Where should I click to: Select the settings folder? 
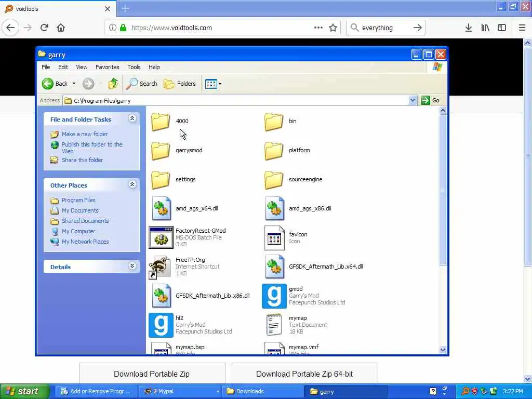[161, 180]
